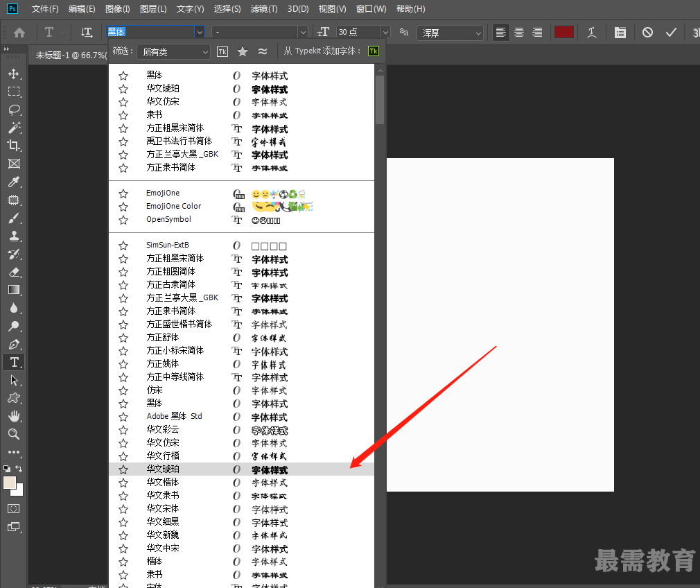The width and height of the screenshot is (700, 588).
Task: Center align text button
Action: [x=518, y=32]
